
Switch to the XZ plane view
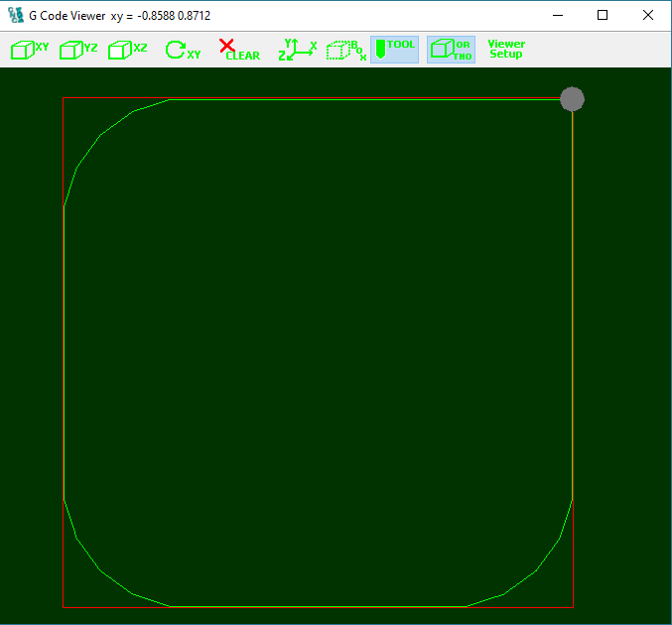tap(127, 50)
